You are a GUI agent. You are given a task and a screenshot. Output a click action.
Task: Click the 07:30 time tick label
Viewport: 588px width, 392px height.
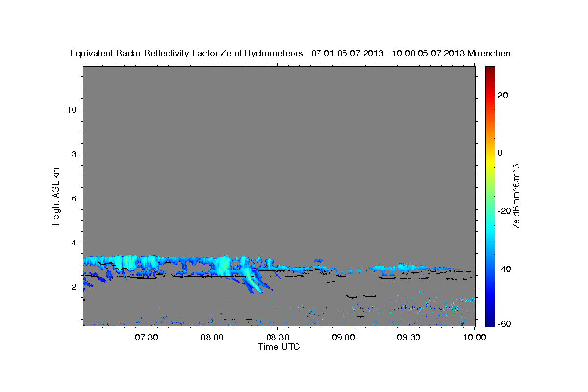[146, 337]
